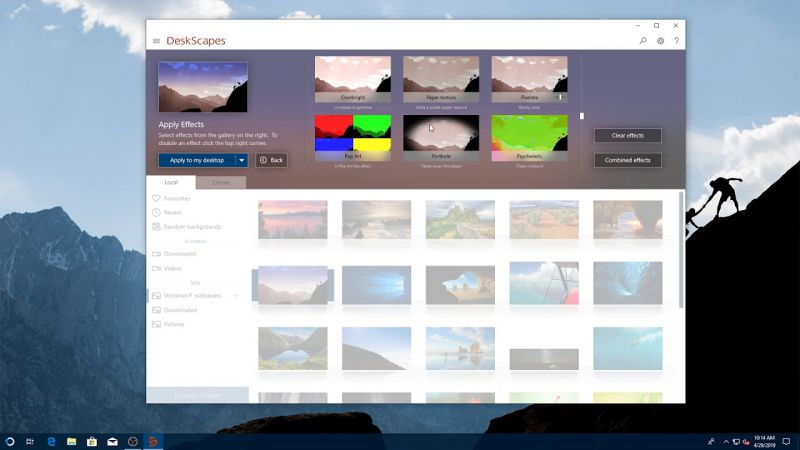Image resolution: width=800 pixels, height=450 pixels.
Task: Open Mail app from the taskbar
Action: 112,441
